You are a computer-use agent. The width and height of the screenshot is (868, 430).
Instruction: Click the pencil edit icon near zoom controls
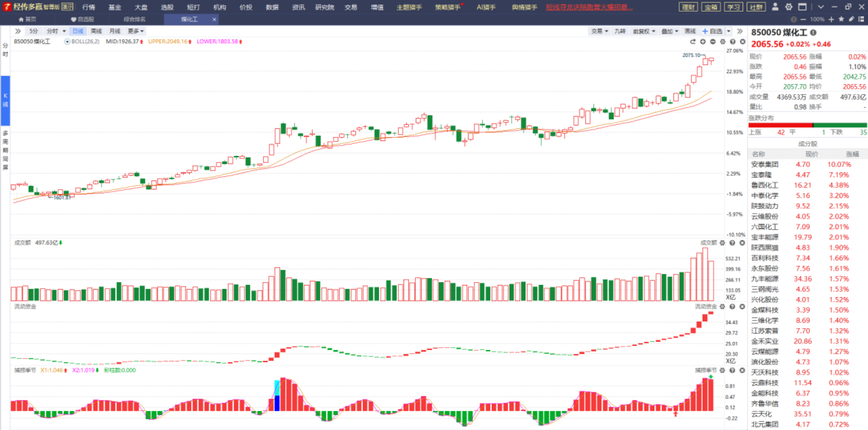coord(851,19)
